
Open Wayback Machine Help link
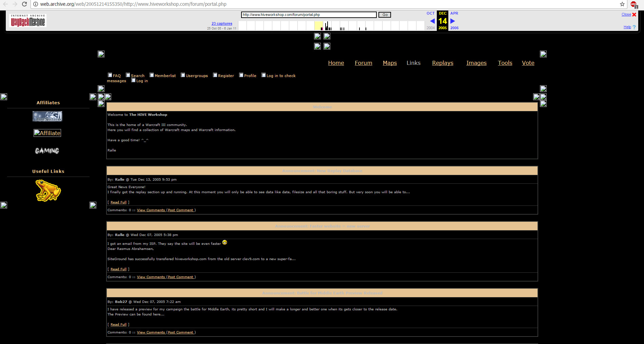[x=627, y=27]
